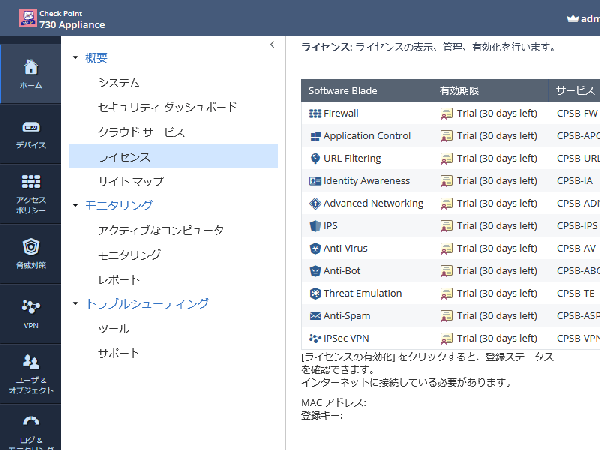Click the Anti-Spam blade icon
The height and width of the screenshot is (450, 600).
point(315,316)
